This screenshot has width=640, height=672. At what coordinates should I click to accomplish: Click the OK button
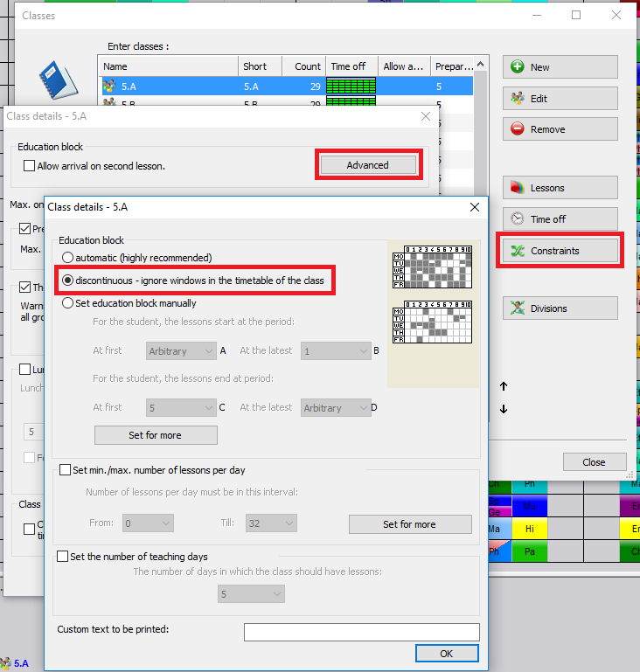click(446, 654)
